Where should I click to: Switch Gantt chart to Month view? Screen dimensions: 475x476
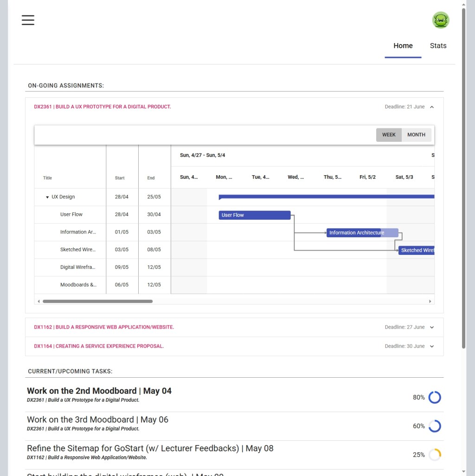click(416, 135)
